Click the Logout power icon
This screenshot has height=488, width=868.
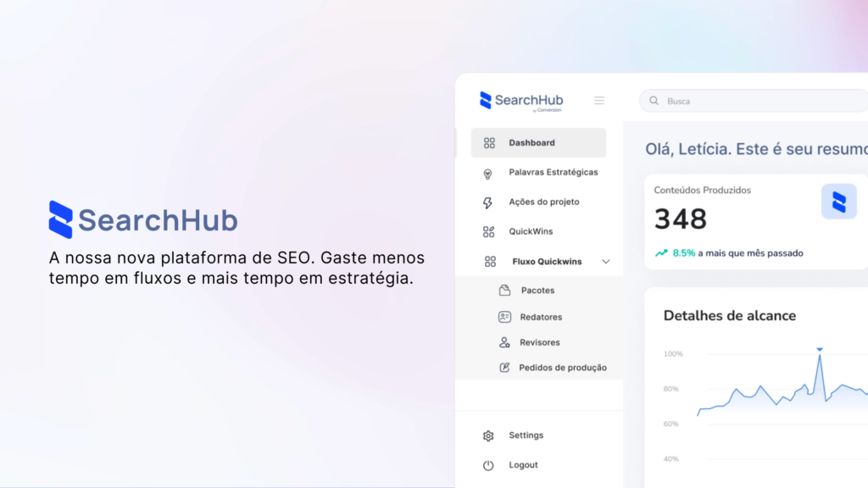[488, 464]
